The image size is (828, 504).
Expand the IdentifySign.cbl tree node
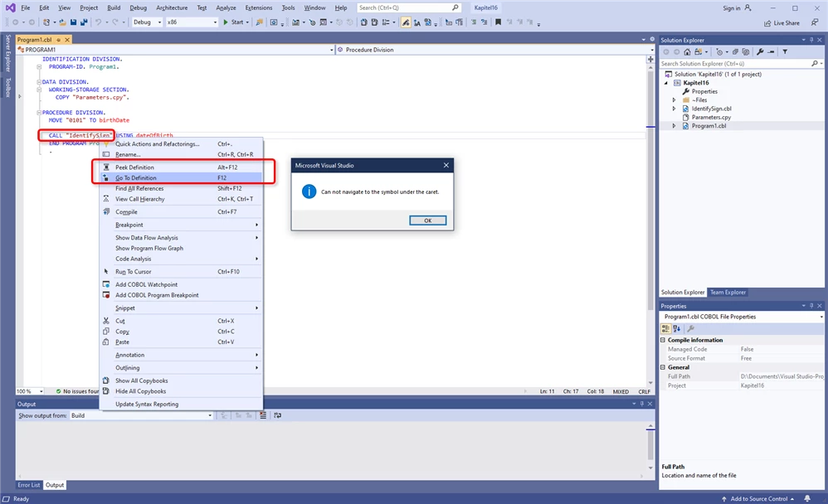[x=674, y=109]
